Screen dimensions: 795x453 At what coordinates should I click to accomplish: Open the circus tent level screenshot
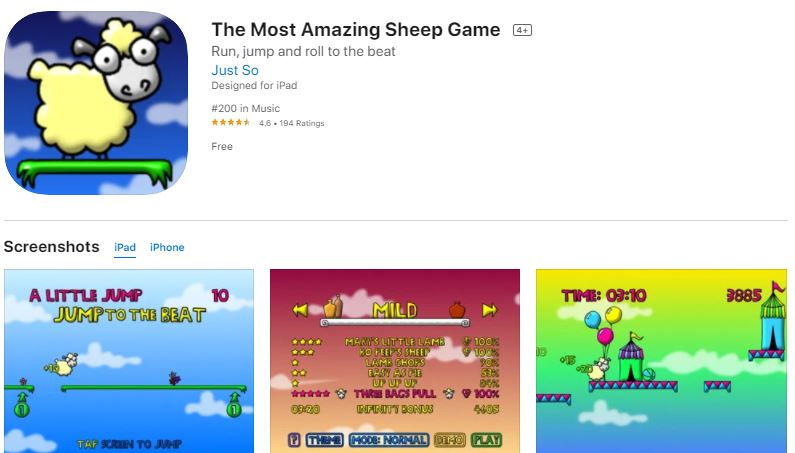[x=661, y=361]
